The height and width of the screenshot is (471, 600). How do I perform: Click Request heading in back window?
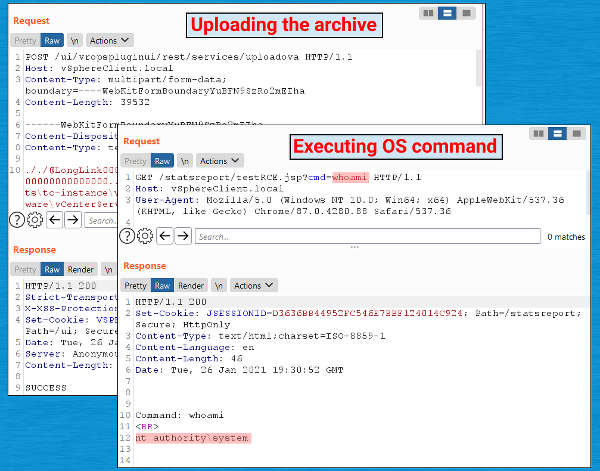tap(31, 21)
